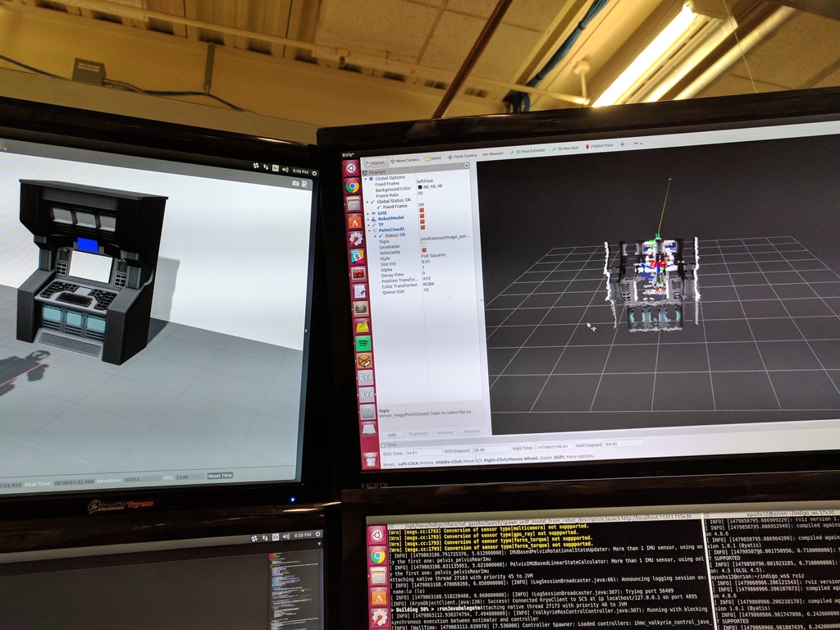Expand the PointCloud2 Status: Ok item
Image resolution: width=840 pixels, height=630 pixels.
point(375,235)
